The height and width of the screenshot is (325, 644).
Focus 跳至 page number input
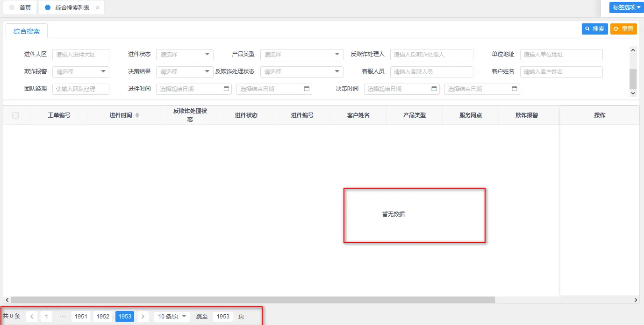223,317
